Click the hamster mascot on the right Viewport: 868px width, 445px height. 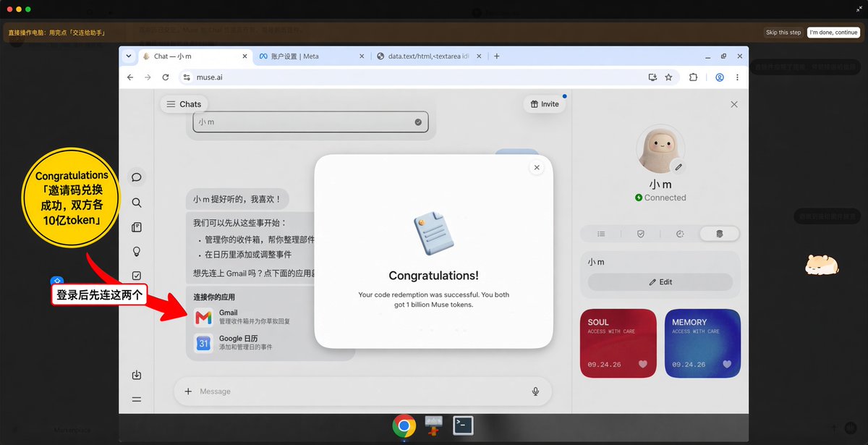(x=822, y=266)
